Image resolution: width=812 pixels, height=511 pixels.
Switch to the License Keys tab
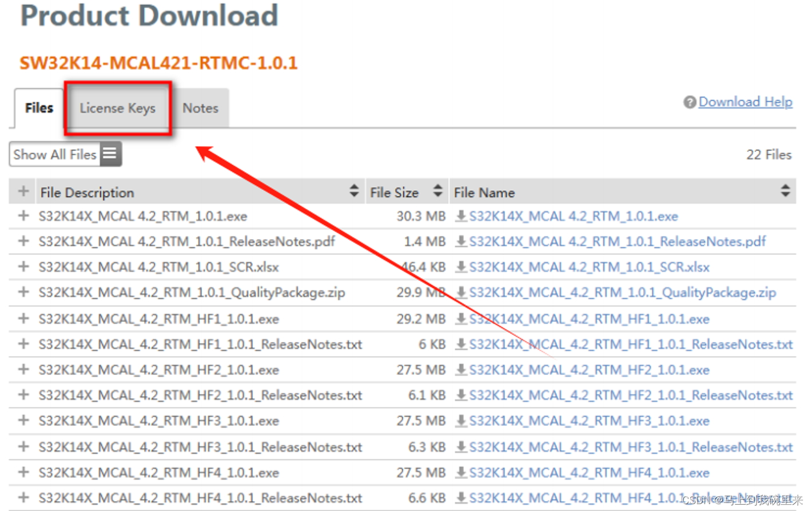(118, 108)
